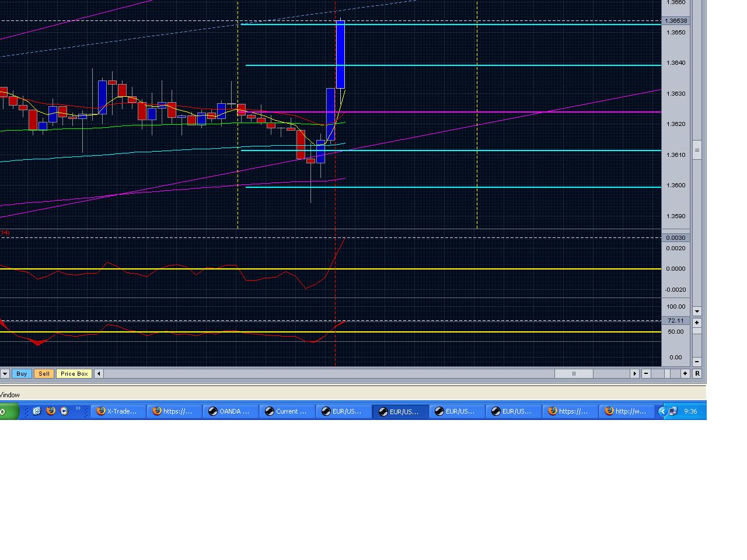Switch to Current taskbar window
This screenshot has height=560, width=747.
tap(286, 411)
